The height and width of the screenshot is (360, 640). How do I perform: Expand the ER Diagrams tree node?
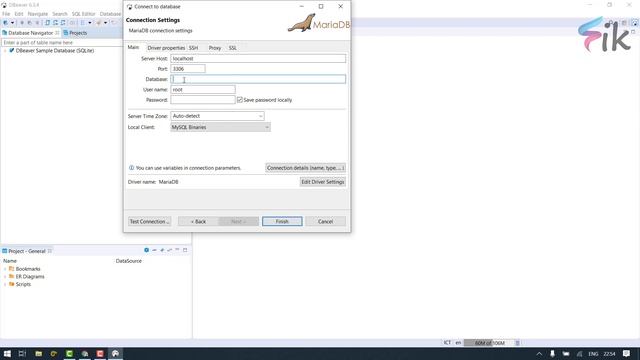[5, 276]
